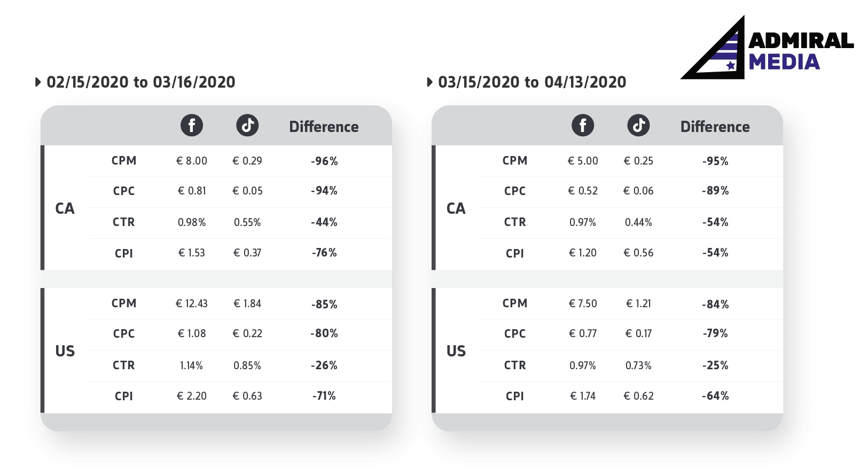
Task: Click the Facebook icon in the left table
Action: point(192,126)
